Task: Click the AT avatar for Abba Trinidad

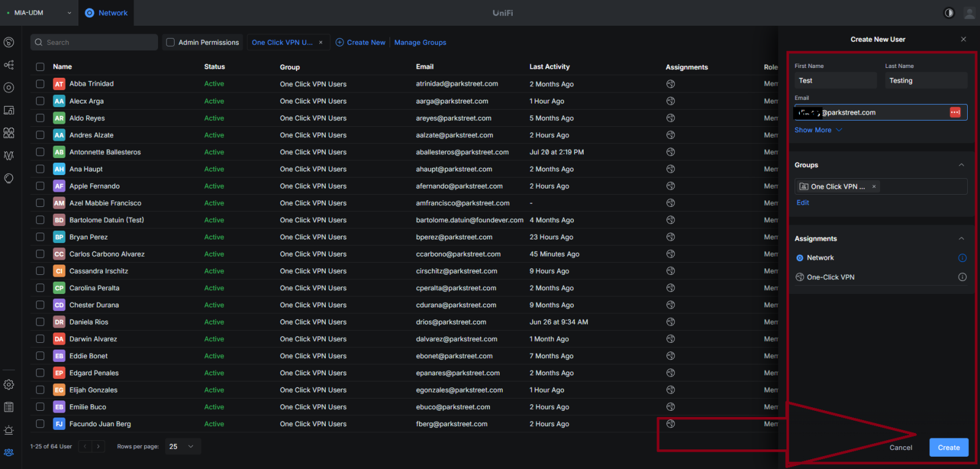Action: point(59,84)
